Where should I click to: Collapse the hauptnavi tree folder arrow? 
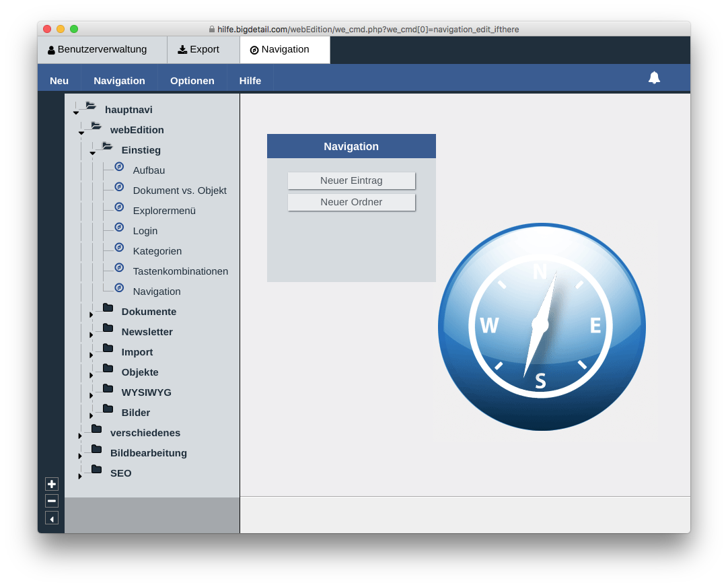click(76, 113)
